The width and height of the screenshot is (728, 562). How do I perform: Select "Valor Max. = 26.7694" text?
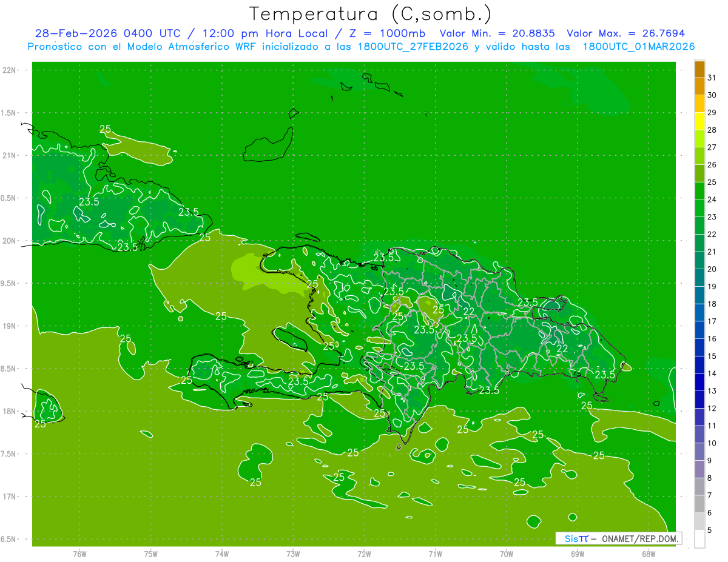pos(625,34)
